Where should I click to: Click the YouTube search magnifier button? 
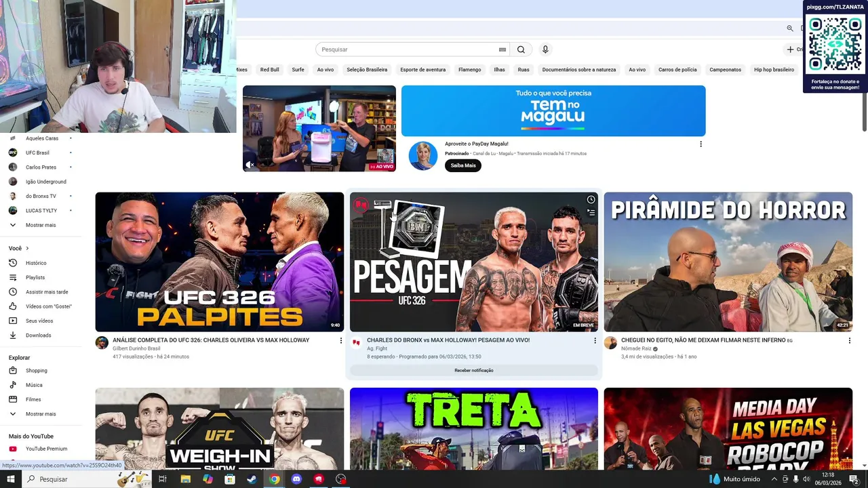point(521,49)
